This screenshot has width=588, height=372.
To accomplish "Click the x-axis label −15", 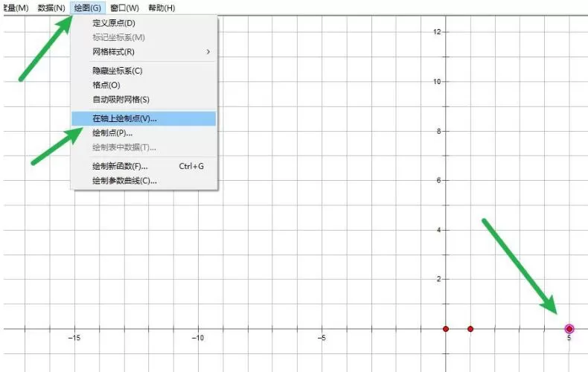I will pos(74,338).
